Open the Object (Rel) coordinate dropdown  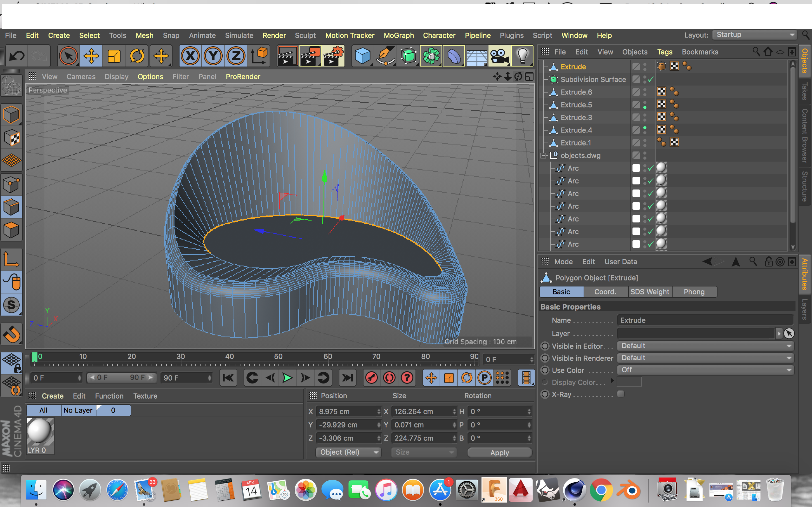coord(349,452)
